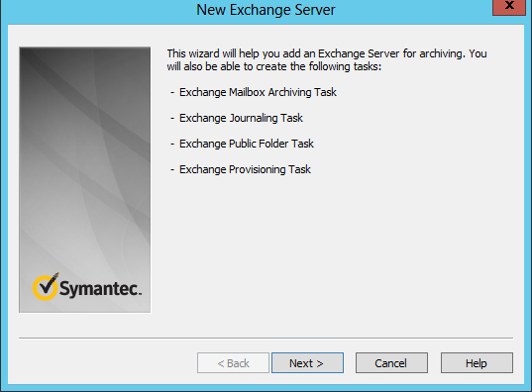Screen dimensions: 532x392
Task: Click the wizard introduction paragraph
Action: (x=327, y=60)
